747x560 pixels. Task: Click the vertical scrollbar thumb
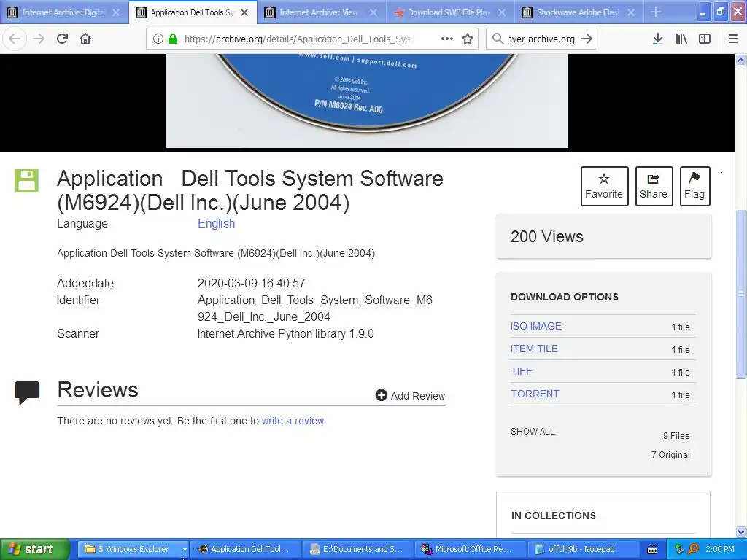tap(741, 294)
